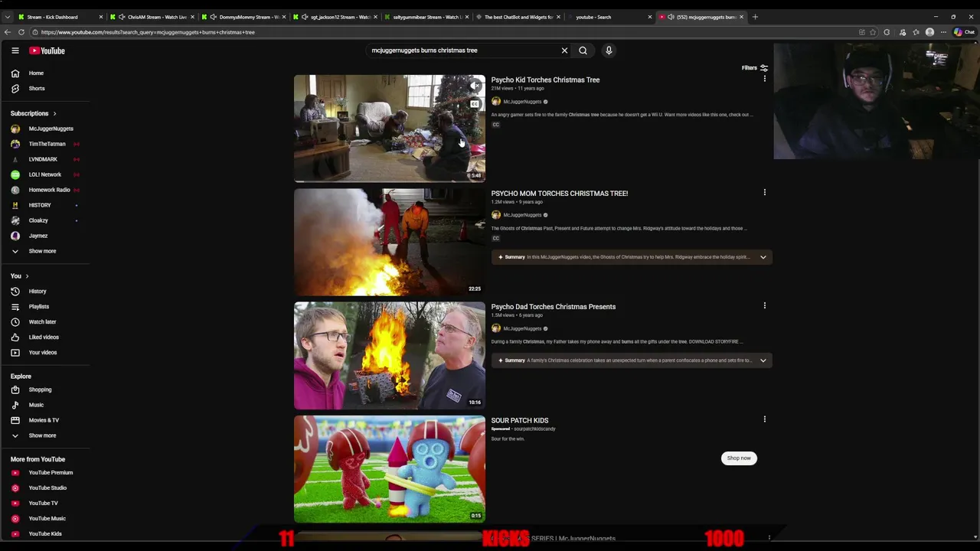Open the You section heading
Image resolution: width=980 pixels, height=551 pixels.
click(20, 275)
